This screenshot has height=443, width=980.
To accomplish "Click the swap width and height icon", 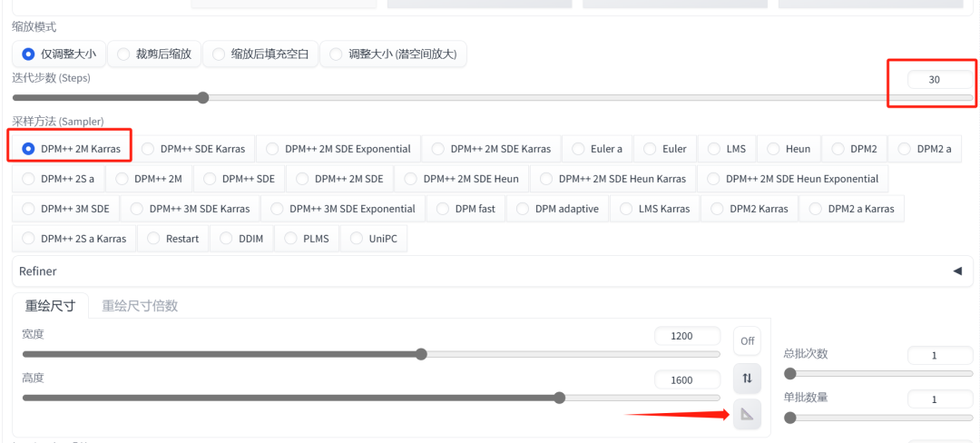I will click(747, 378).
